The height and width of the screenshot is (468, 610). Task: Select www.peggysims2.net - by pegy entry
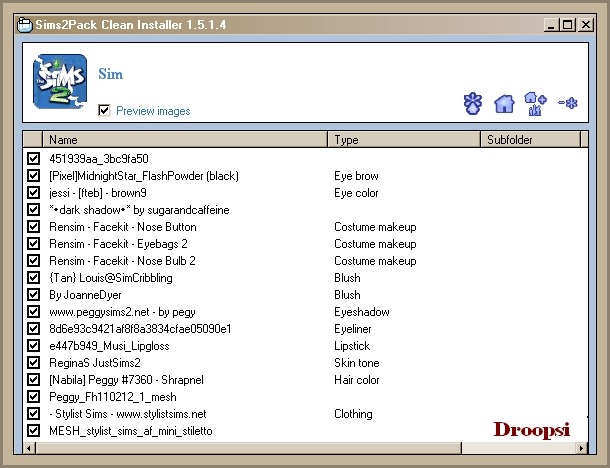coord(122,312)
